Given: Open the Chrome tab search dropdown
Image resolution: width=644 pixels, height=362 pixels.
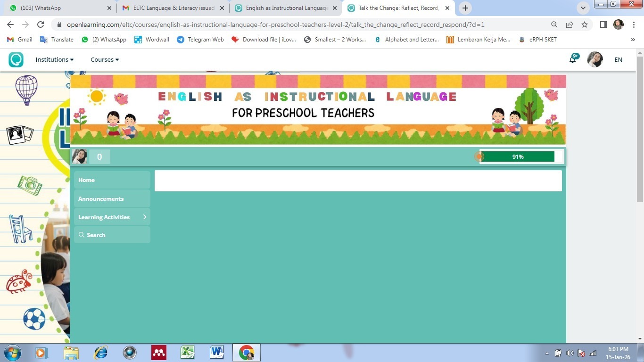Looking at the screenshot, I should (583, 8).
